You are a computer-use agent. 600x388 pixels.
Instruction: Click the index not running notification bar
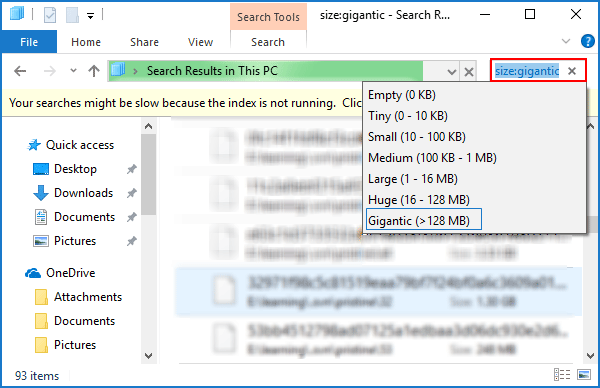click(x=182, y=103)
